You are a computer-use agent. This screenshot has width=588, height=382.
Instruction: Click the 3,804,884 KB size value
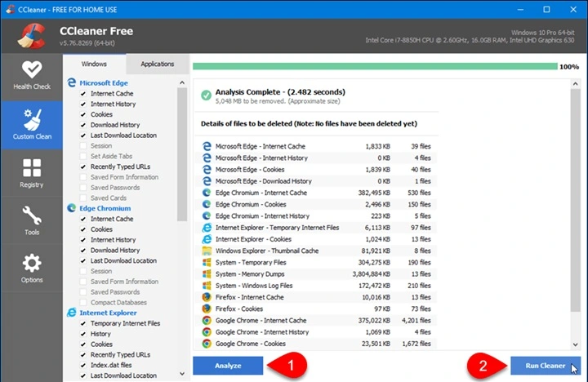click(x=371, y=274)
